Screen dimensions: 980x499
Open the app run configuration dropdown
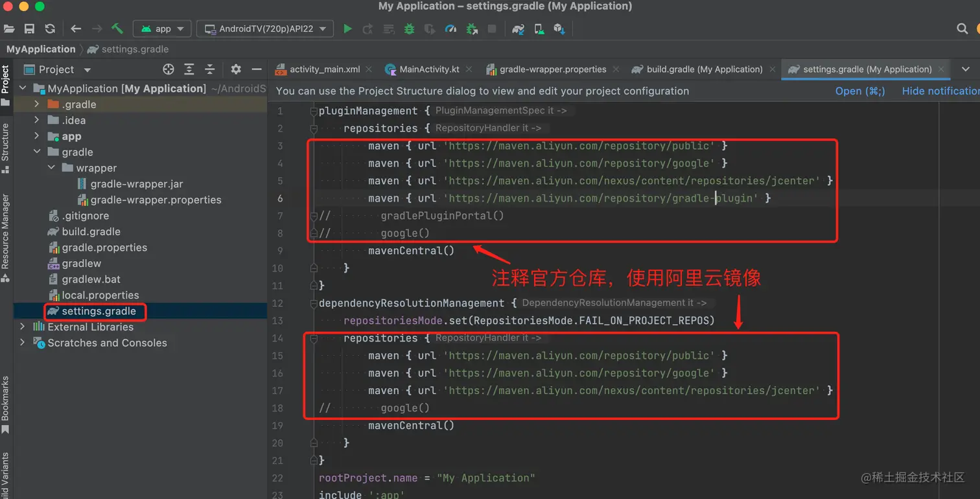click(162, 29)
